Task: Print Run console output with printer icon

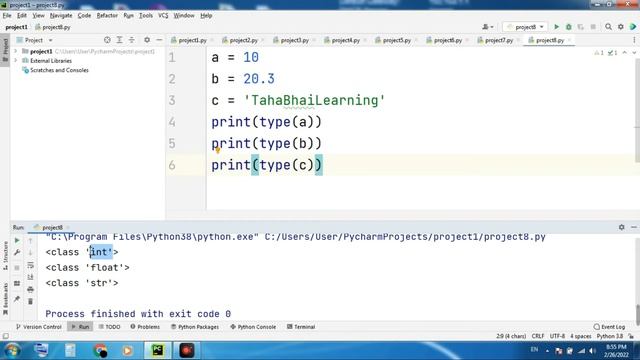Action: pyautogui.click(x=30, y=289)
